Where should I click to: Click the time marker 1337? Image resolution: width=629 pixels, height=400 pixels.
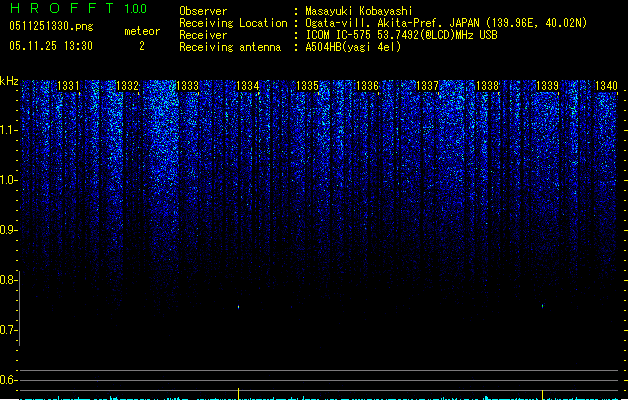point(428,86)
